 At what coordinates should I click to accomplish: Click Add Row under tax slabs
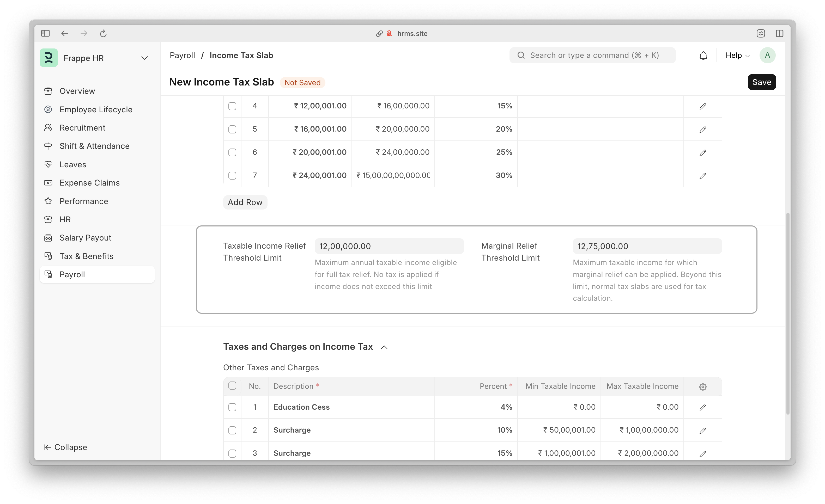245,202
